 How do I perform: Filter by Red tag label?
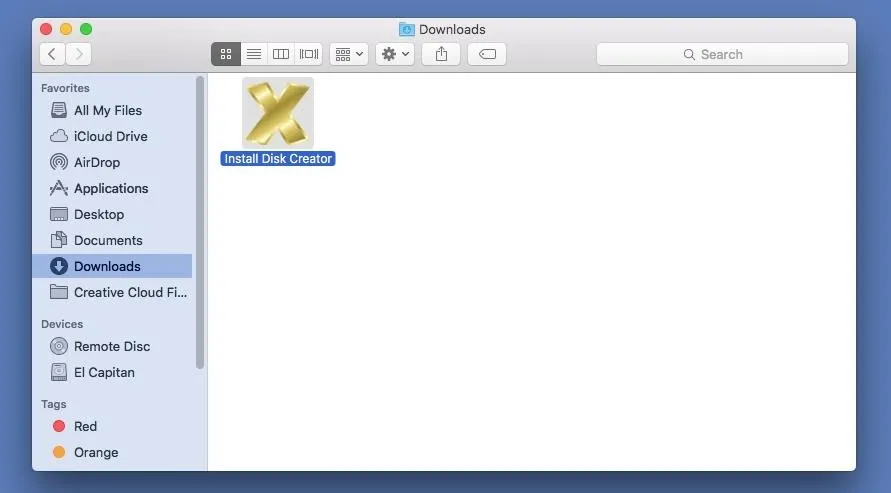85,426
